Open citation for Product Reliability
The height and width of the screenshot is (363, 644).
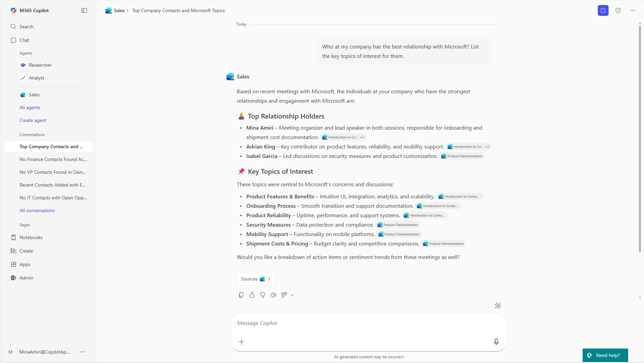click(425, 216)
